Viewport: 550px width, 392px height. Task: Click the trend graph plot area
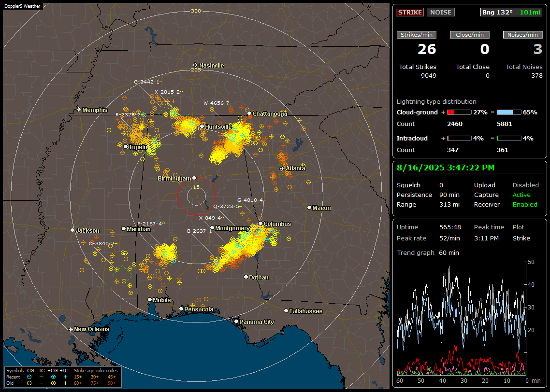click(461, 318)
